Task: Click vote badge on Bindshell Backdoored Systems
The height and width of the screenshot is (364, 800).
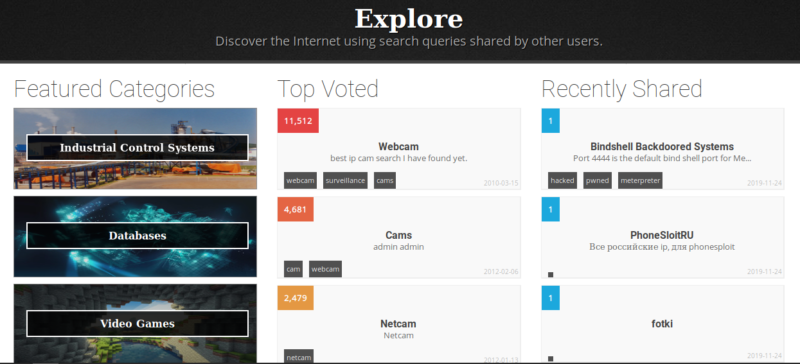Action: click(551, 121)
